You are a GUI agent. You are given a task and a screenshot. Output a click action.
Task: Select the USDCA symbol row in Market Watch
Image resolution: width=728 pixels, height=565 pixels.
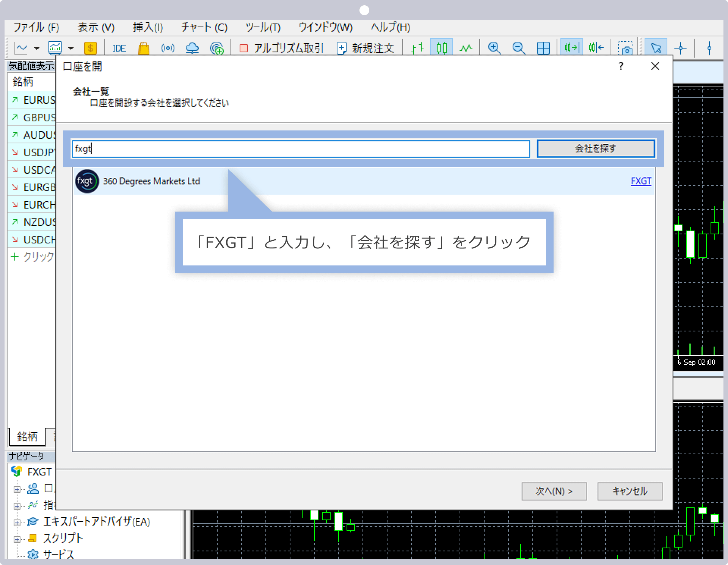point(32,170)
